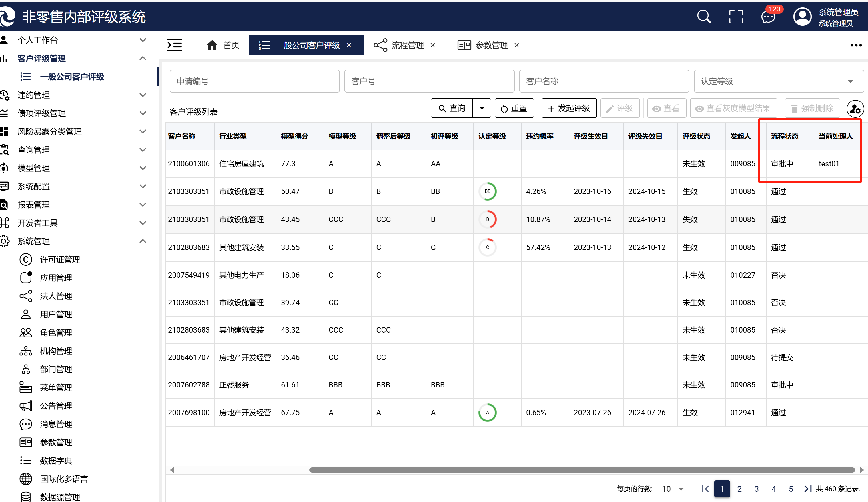
Task: Collapse sidebar using the menu fold icon
Action: 174,45
